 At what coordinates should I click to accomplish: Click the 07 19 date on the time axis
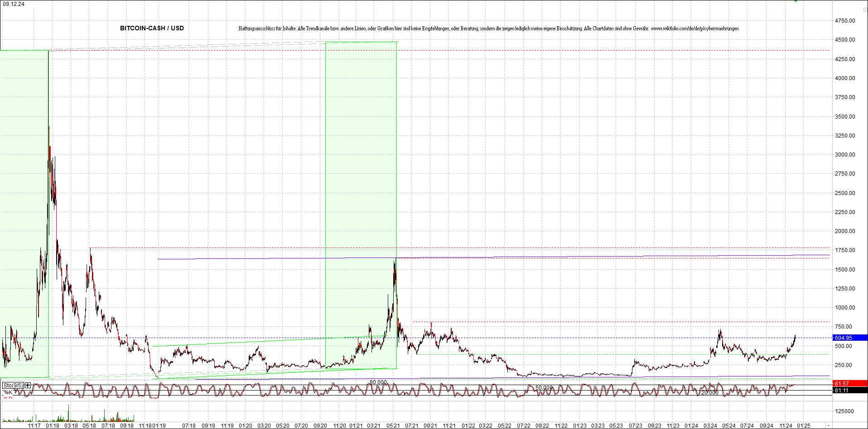pos(189,426)
